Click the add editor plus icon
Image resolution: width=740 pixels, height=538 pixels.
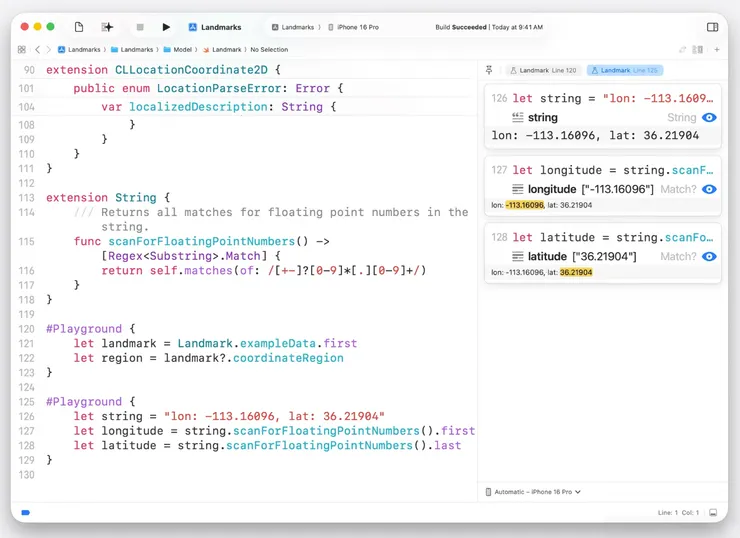point(716,49)
